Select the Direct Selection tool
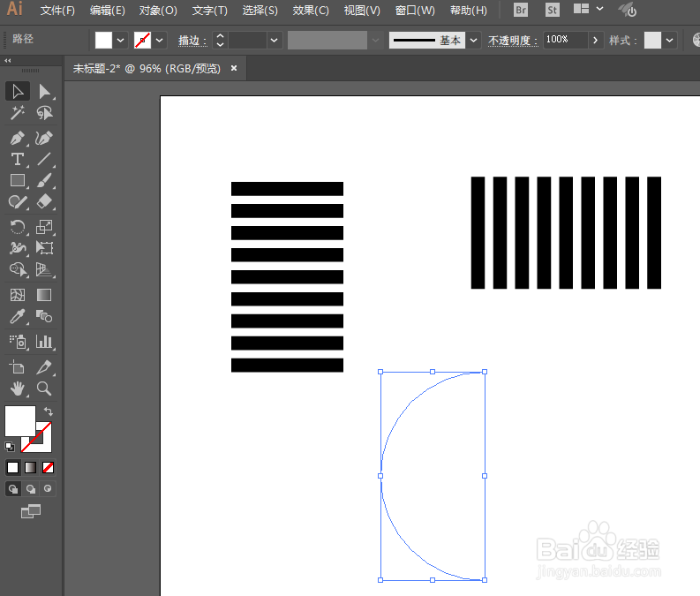 click(x=44, y=92)
